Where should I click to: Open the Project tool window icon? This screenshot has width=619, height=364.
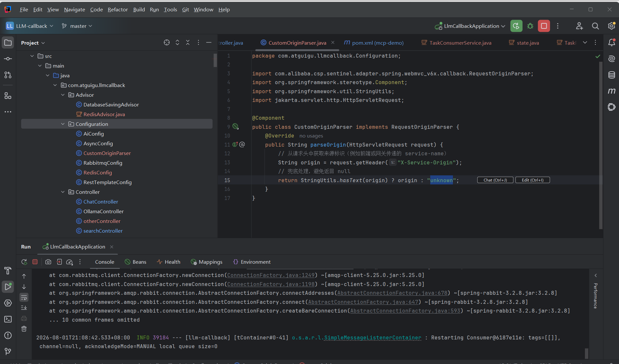[8, 43]
